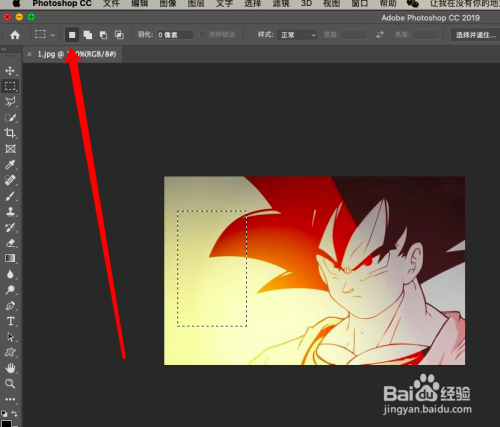This screenshot has height=427, width=500.
Task: Switch to the 1.jpg document tab
Action: pyautogui.click(x=77, y=54)
